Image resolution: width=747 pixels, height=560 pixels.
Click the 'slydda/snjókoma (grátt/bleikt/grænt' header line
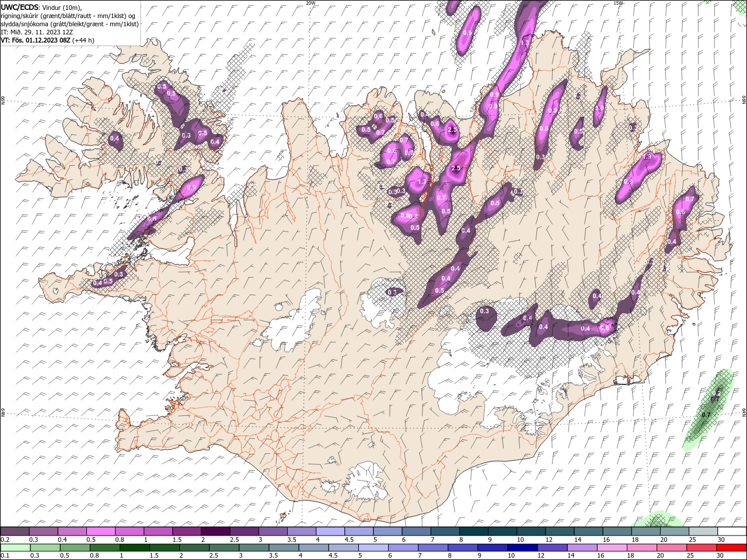[x=69, y=24]
